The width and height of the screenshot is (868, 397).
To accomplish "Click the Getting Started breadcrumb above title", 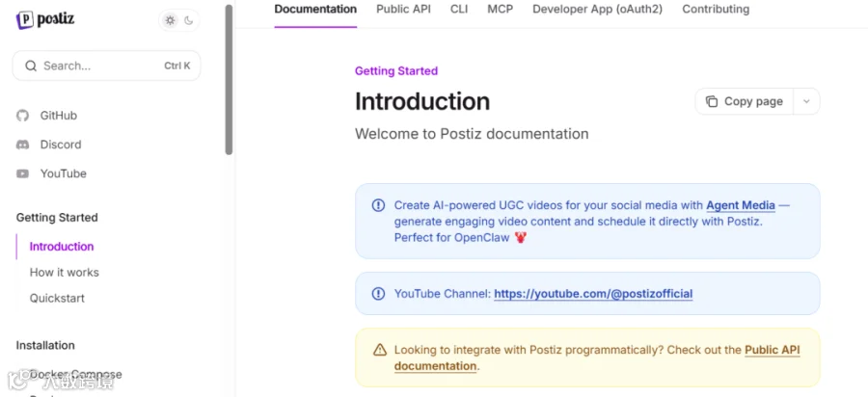I will (x=396, y=70).
